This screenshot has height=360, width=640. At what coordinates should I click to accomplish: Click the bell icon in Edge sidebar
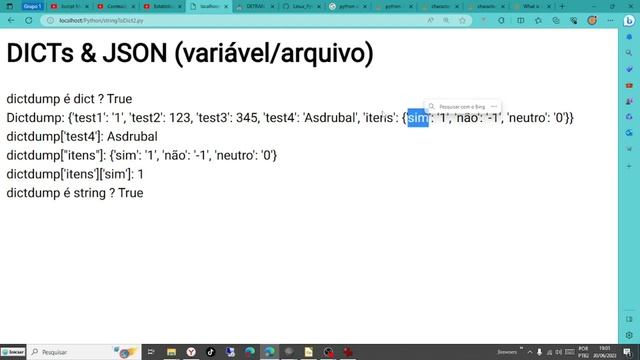tap(629, 37)
